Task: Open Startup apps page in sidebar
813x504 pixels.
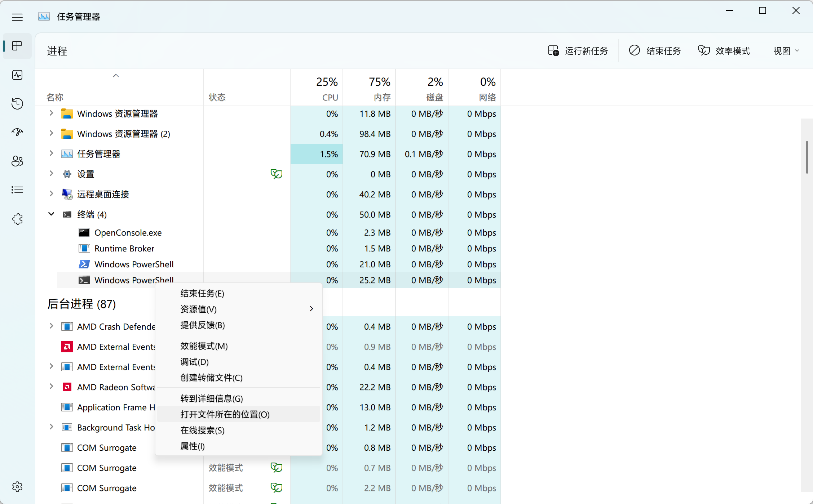Action: pos(17,132)
